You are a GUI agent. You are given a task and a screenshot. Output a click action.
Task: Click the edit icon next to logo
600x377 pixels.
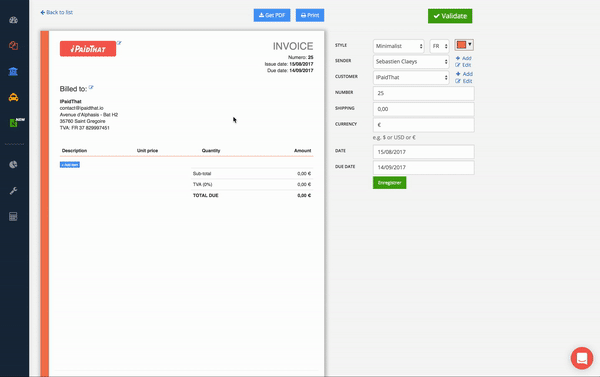tap(119, 43)
